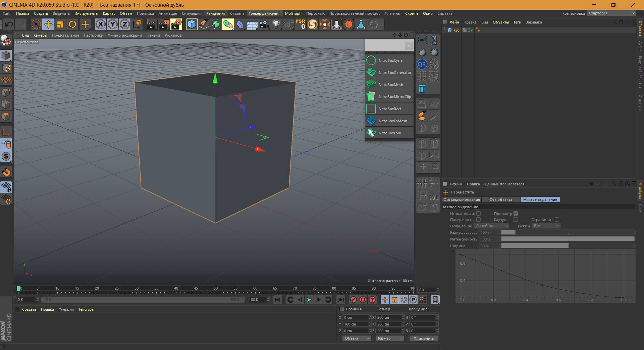Switch to Ось моделирования tab
The height and width of the screenshot is (350, 644).
point(462,200)
